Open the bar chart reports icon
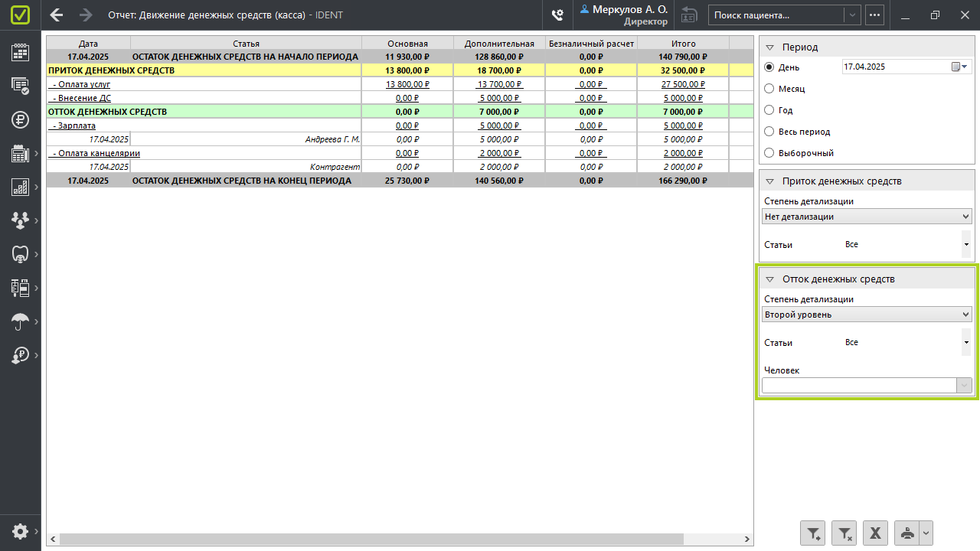 pyautogui.click(x=21, y=187)
